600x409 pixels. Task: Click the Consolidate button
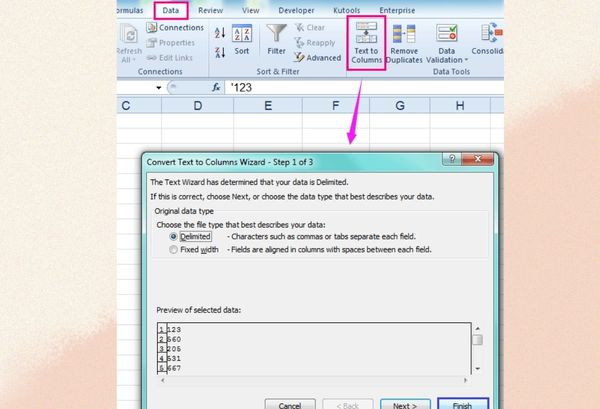[x=488, y=39]
